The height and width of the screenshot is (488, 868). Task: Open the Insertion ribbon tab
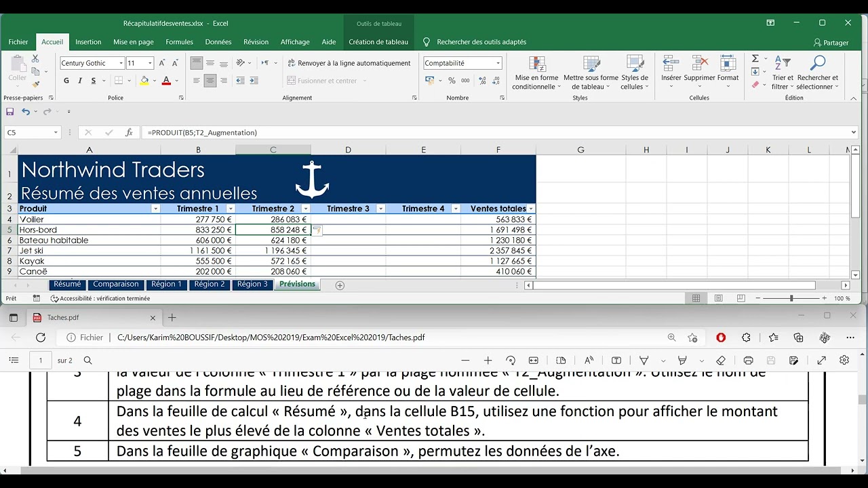88,42
